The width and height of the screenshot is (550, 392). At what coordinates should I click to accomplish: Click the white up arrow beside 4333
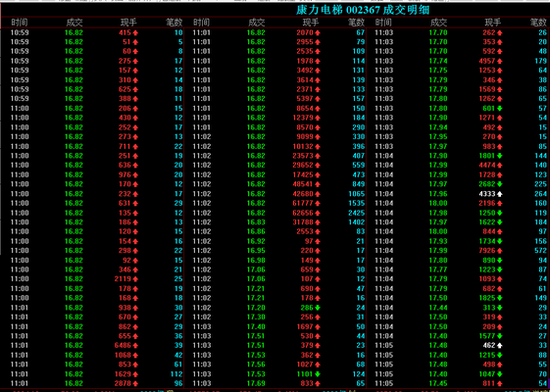coord(499,194)
